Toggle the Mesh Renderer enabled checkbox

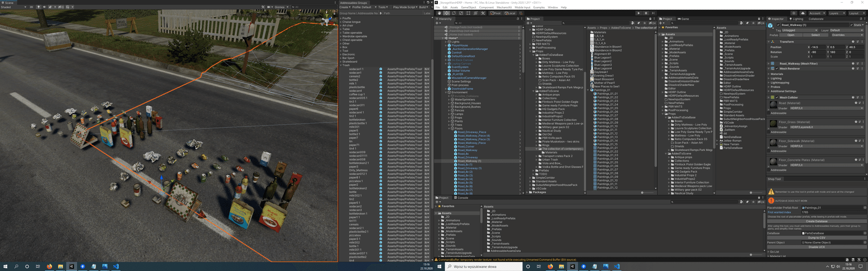pos(777,69)
